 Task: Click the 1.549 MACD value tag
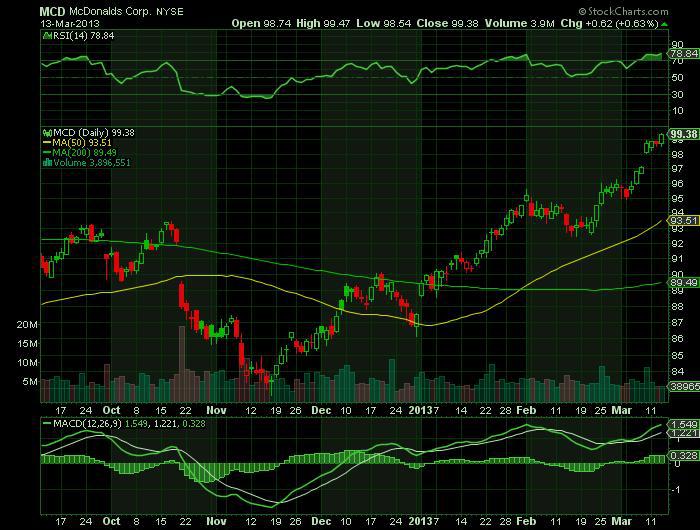point(683,424)
